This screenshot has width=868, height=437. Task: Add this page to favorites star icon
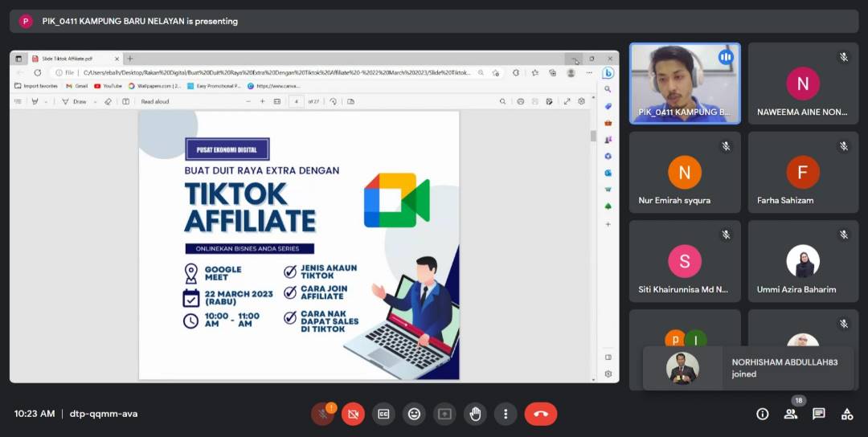click(496, 72)
